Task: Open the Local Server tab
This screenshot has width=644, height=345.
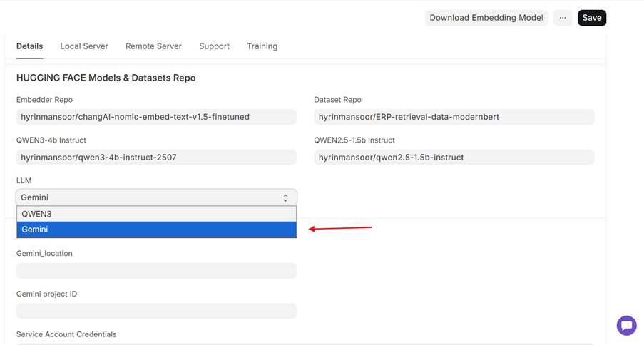Action: click(84, 46)
